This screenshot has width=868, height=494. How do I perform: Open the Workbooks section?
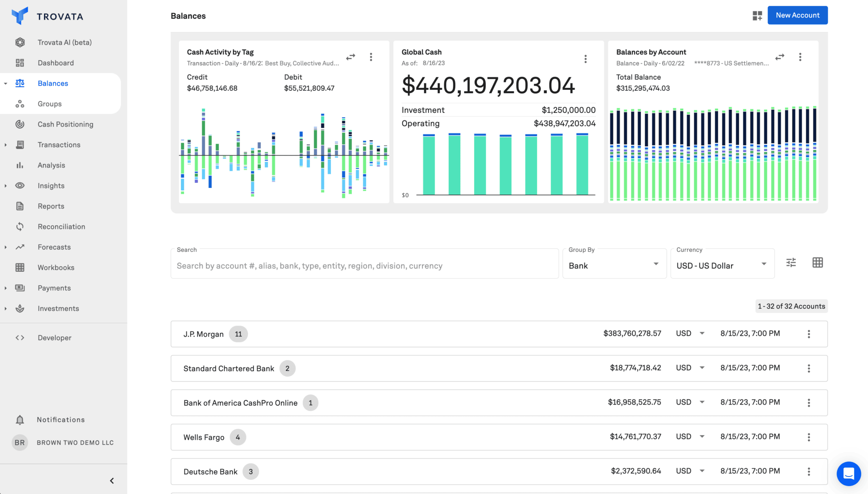pos(55,267)
